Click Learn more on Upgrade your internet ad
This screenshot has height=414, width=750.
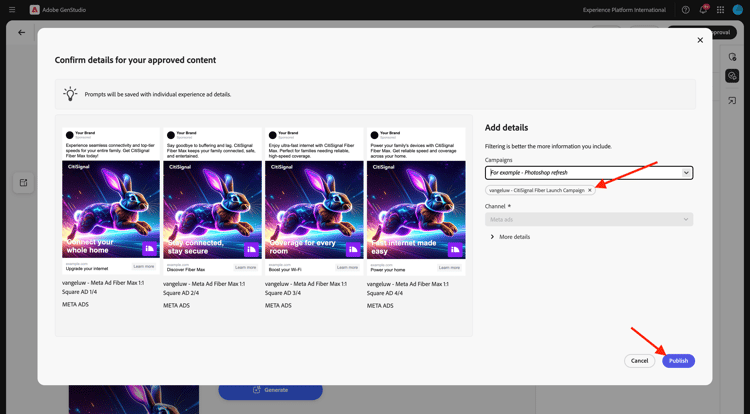tap(143, 266)
